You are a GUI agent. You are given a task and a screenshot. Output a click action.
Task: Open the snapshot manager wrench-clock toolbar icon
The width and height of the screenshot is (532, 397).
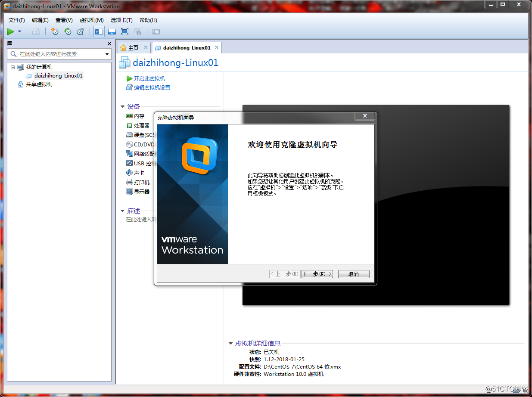pos(81,31)
